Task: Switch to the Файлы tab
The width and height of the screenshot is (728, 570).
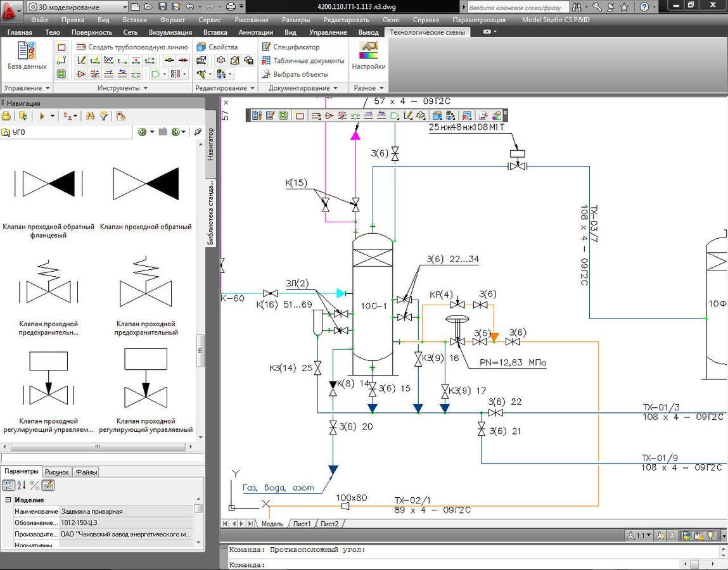Action: point(86,472)
